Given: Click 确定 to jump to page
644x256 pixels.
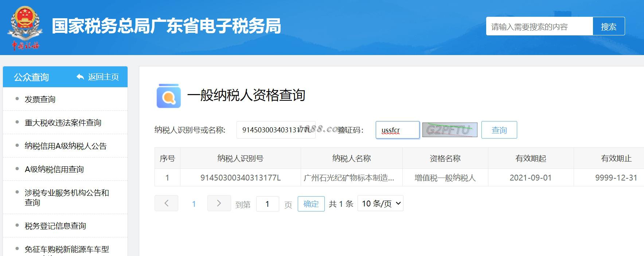Looking at the screenshot, I should click(311, 203).
